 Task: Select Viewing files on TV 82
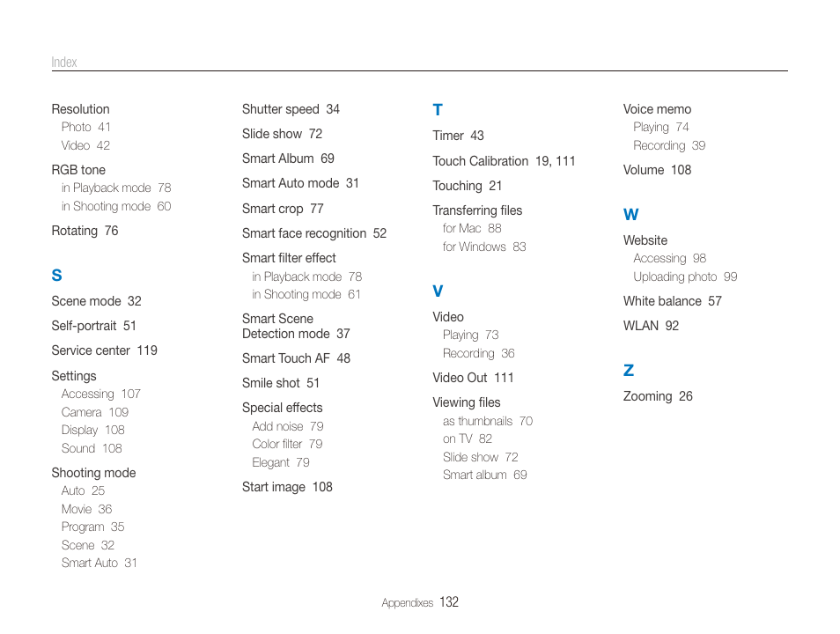point(468,439)
